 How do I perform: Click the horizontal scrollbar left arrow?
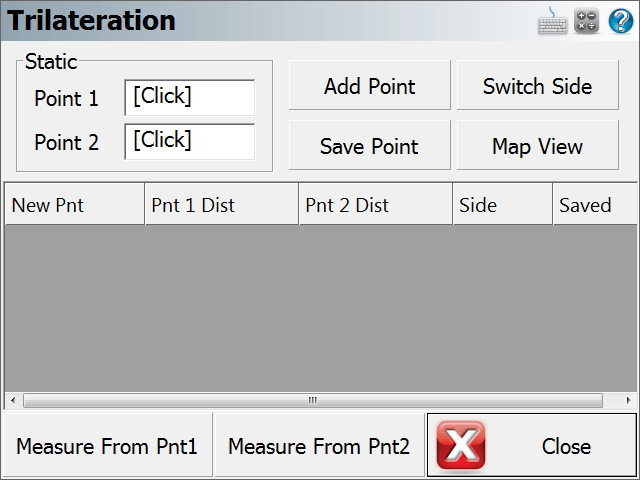(x=13, y=400)
